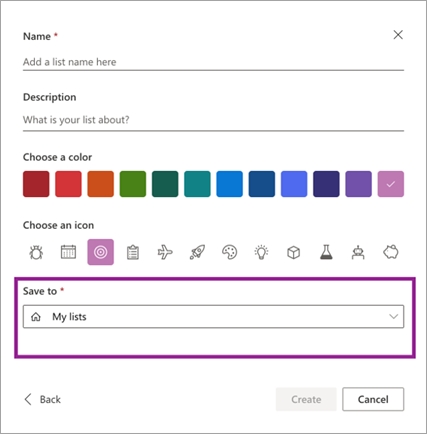Pick the periwinkle blue color swatch
The height and width of the screenshot is (434, 427).
294,184
